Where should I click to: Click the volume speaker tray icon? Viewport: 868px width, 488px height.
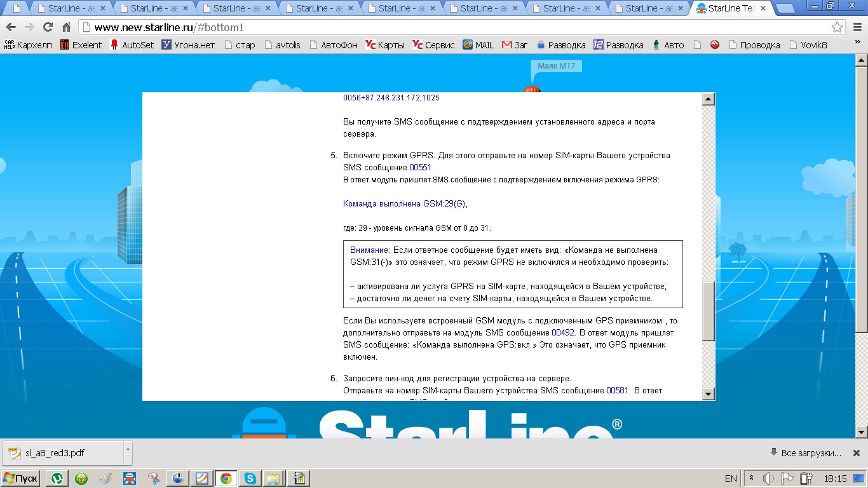click(x=769, y=478)
